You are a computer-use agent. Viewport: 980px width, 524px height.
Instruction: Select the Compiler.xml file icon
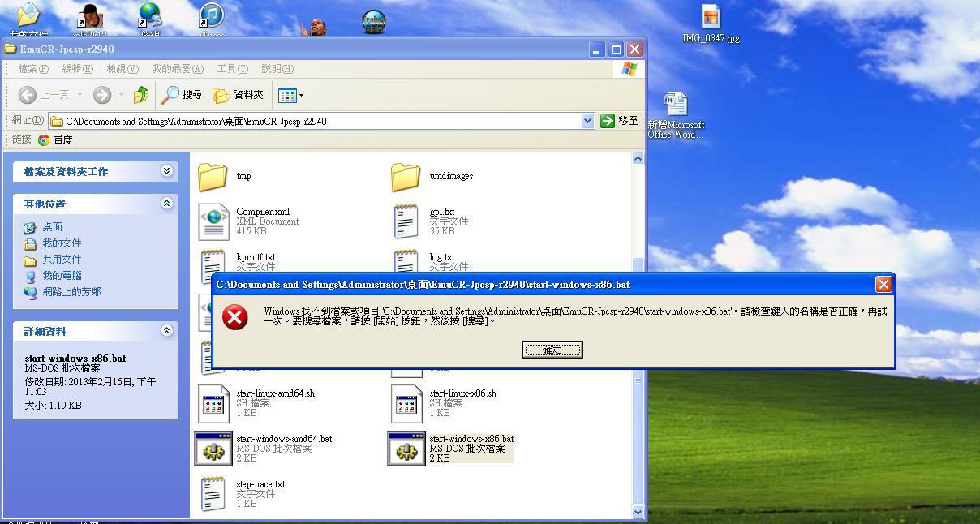pos(213,221)
